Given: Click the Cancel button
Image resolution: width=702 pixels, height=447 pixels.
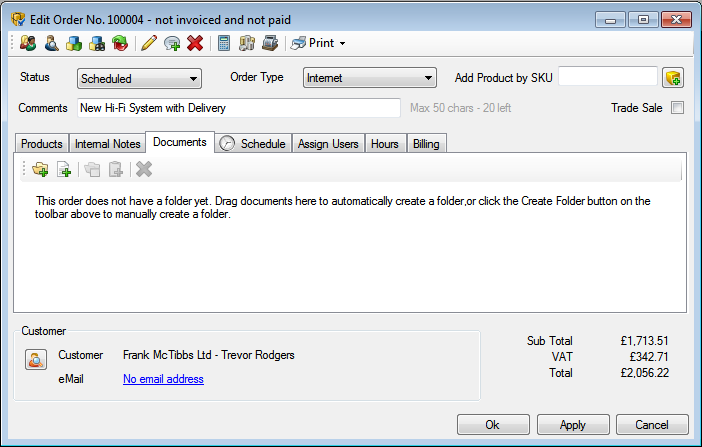Looking at the screenshot, I should 651,425.
